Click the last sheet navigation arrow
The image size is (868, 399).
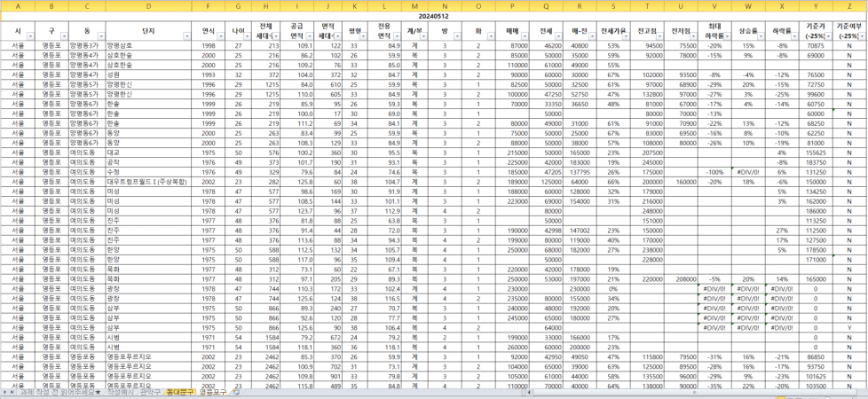(x=12, y=392)
